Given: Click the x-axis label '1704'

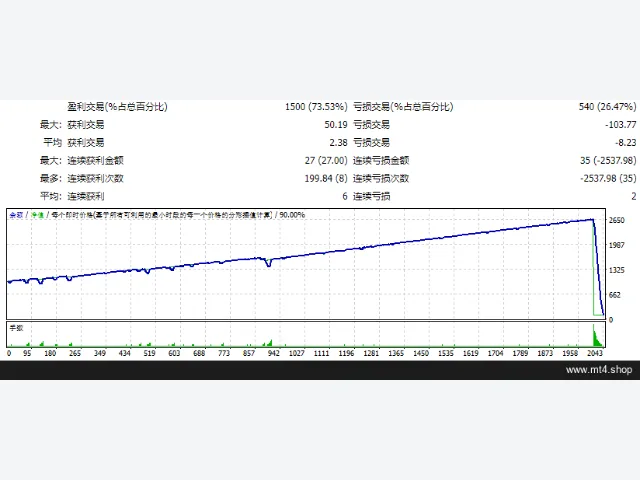Looking at the screenshot, I should click(496, 353).
